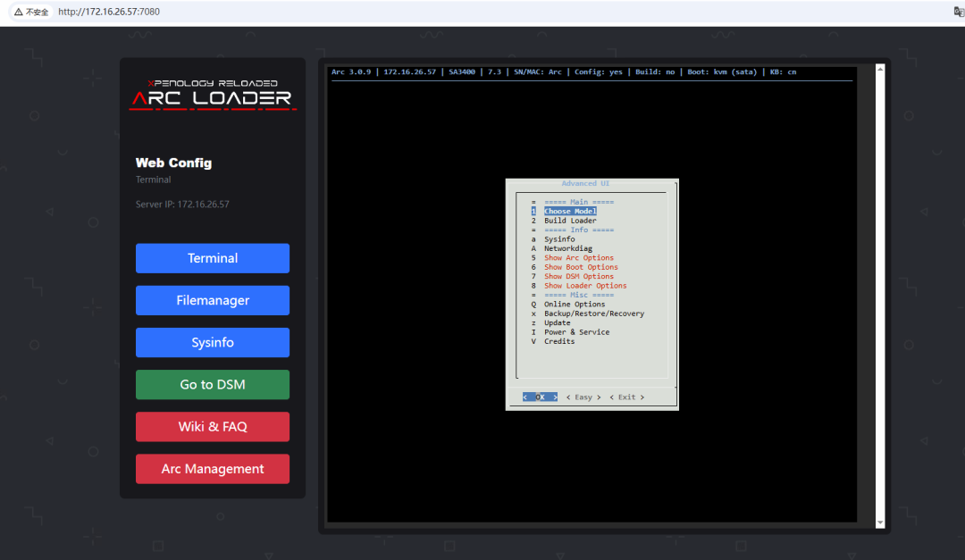This screenshot has height=560, width=965.
Task: Open Arc Management
Action: point(213,469)
